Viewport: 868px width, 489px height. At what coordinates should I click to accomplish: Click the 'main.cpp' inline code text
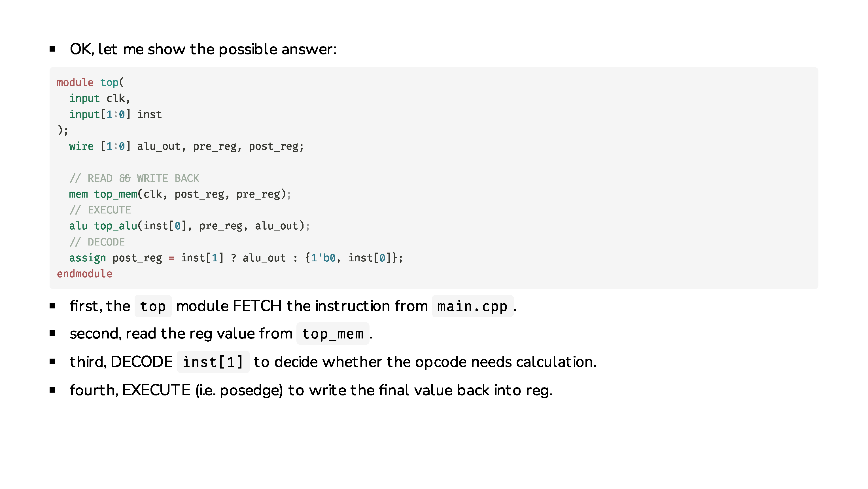472,306
